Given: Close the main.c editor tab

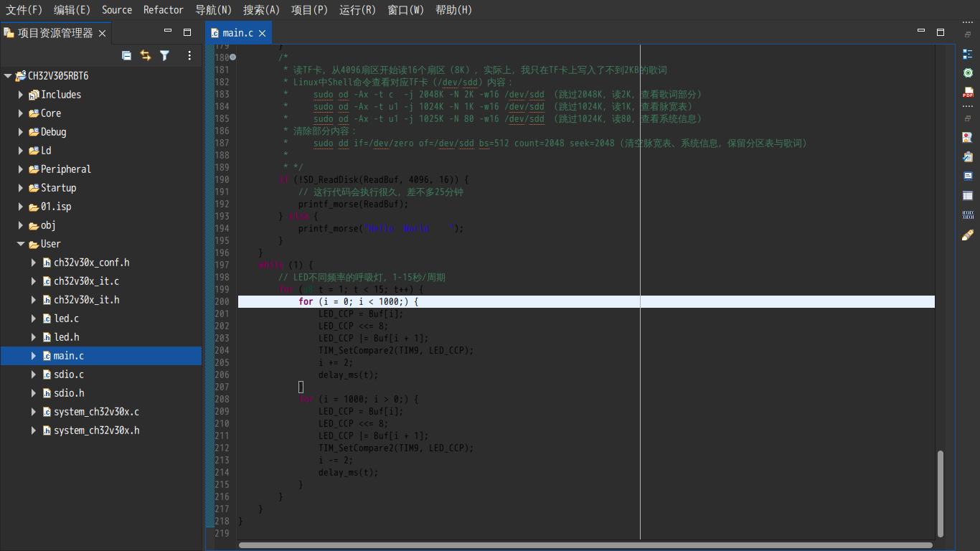Looking at the screenshot, I should click(262, 33).
